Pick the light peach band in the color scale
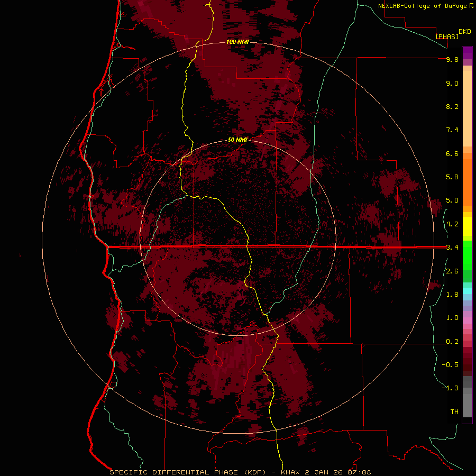Screen dimensions: 476x476 pos(467,108)
